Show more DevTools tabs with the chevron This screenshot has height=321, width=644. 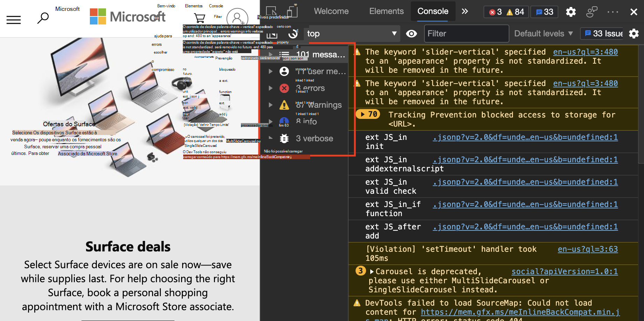465,11
